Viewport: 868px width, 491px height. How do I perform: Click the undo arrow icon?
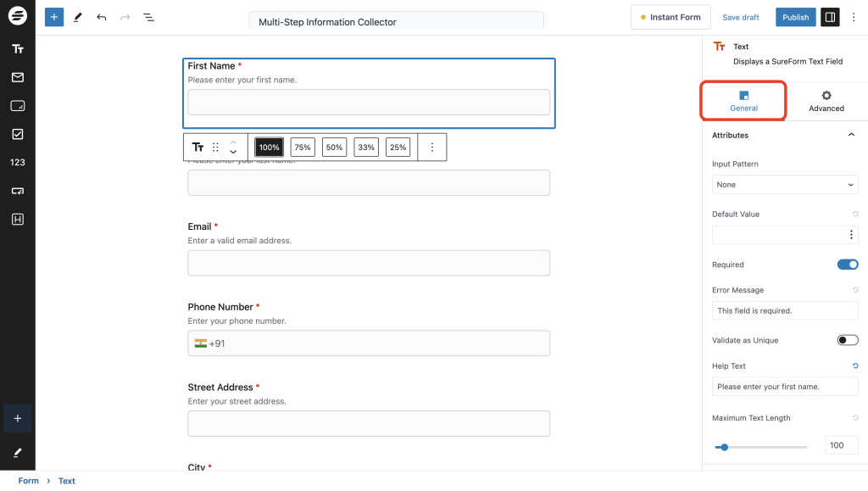pos(102,17)
